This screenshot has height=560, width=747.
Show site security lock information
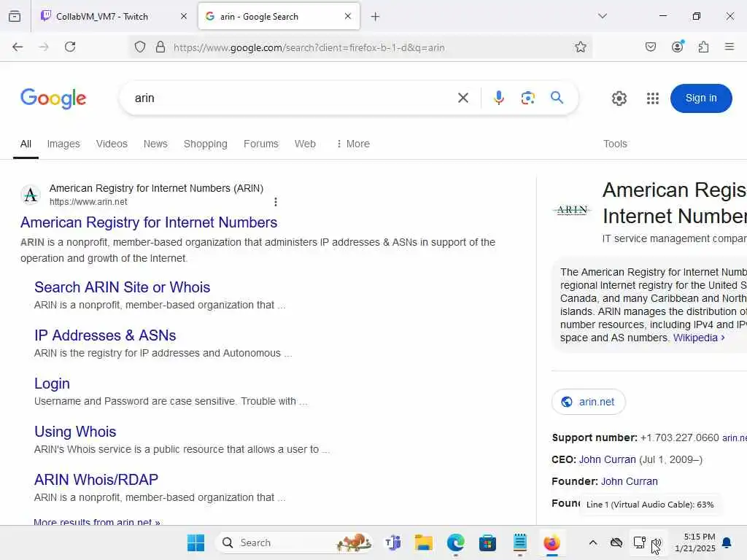(x=160, y=47)
